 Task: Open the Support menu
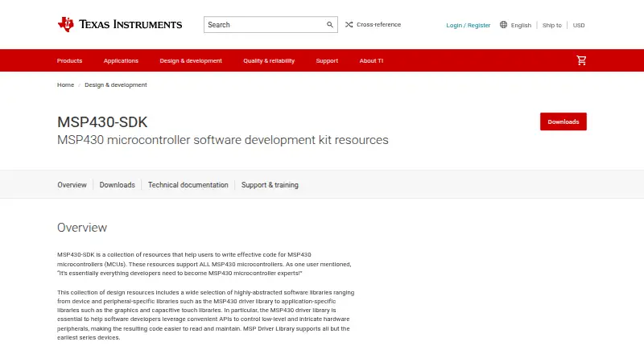[x=327, y=60]
